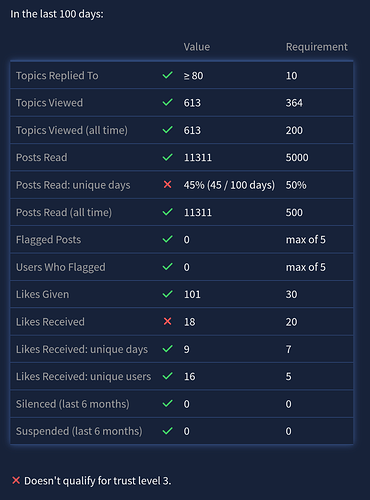
Task: Click the green check for Likes Received: unique users
Action: coord(167,376)
